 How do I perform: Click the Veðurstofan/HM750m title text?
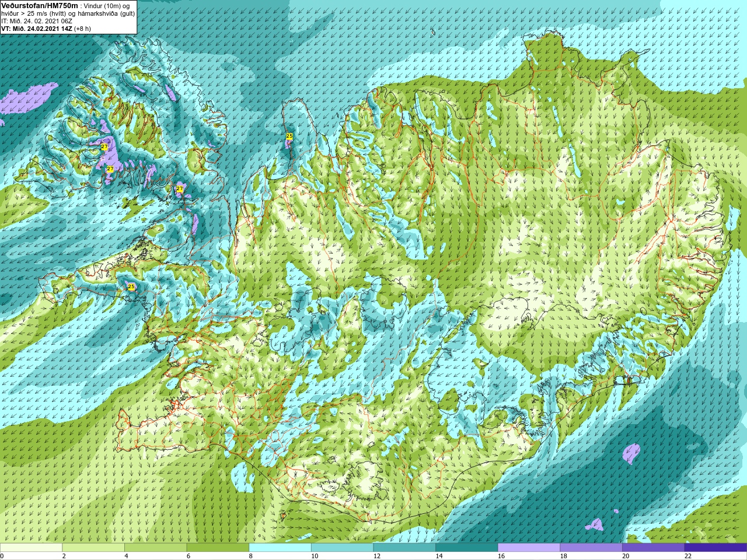point(39,5)
